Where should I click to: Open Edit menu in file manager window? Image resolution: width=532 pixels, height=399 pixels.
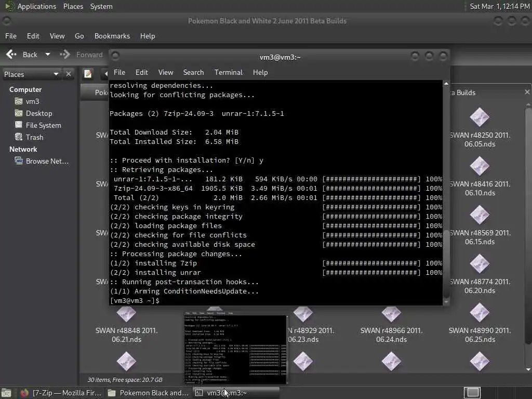click(x=33, y=36)
